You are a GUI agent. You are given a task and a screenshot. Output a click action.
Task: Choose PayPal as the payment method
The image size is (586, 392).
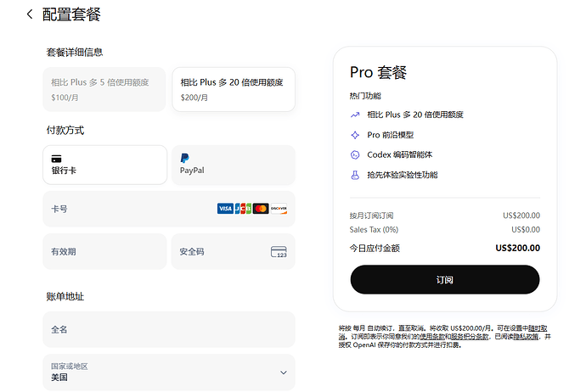pyautogui.click(x=234, y=165)
